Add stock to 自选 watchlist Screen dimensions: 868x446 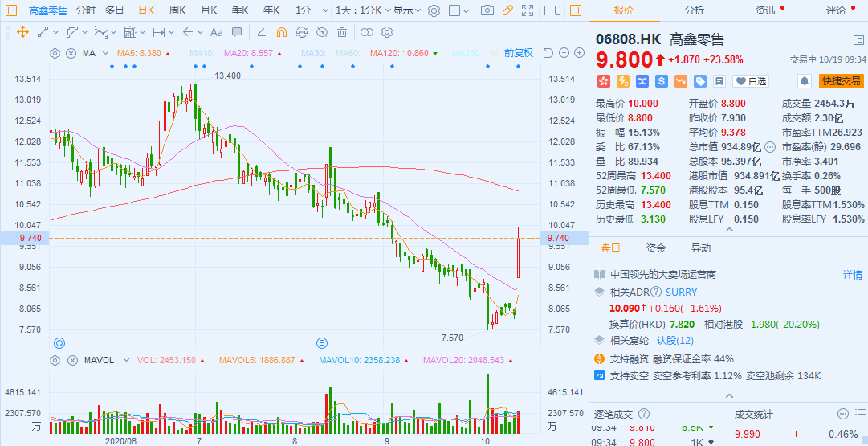pyautogui.click(x=752, y=81)
